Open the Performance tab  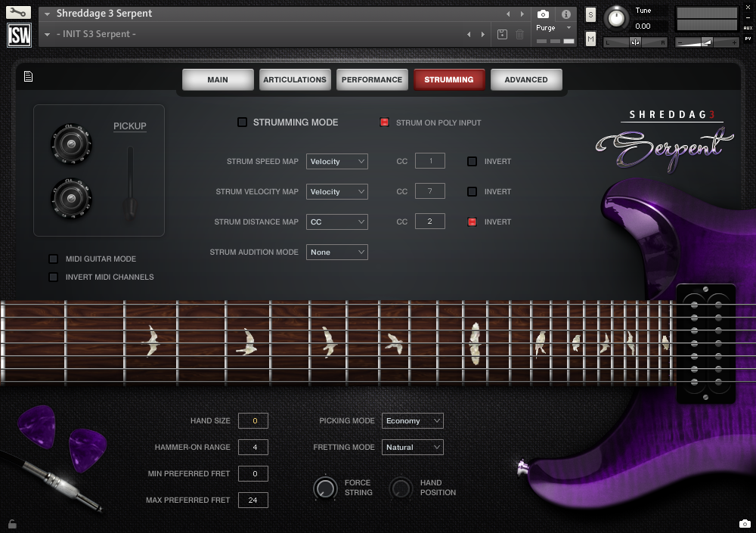click(x=372, y=79)
